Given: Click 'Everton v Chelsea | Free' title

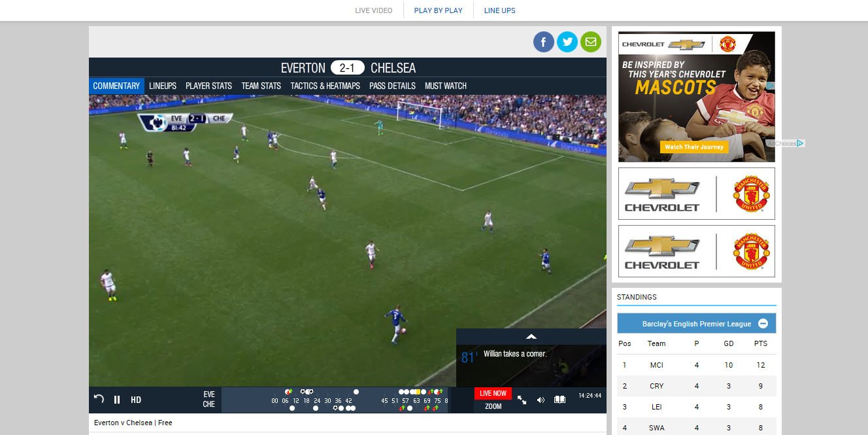Looking at the screenshot, I should (x=133, y=423).
